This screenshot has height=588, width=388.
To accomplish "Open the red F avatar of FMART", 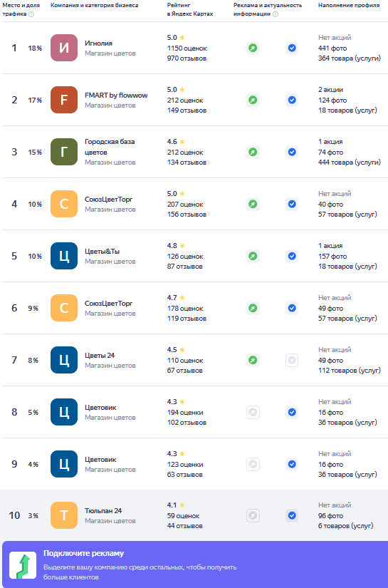I will [x=64, y=100].
